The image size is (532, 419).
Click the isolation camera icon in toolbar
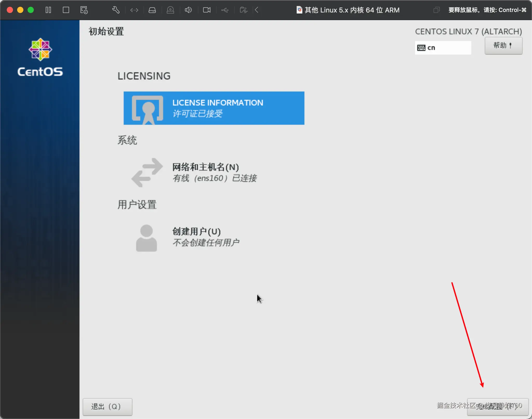[x=170, y=10]
